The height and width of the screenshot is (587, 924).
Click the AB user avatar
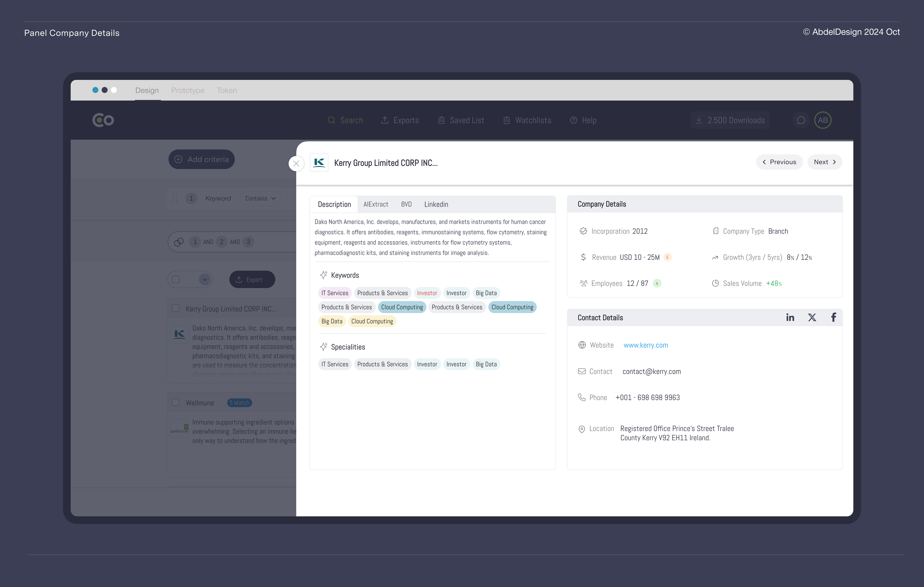tap(823, 120)
